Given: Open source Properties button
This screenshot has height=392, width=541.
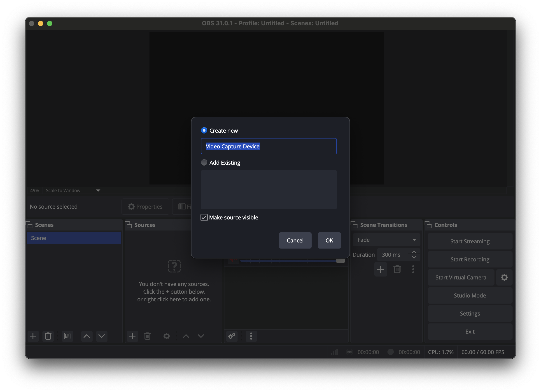Looking at the screenshot, I should point(145,207).
